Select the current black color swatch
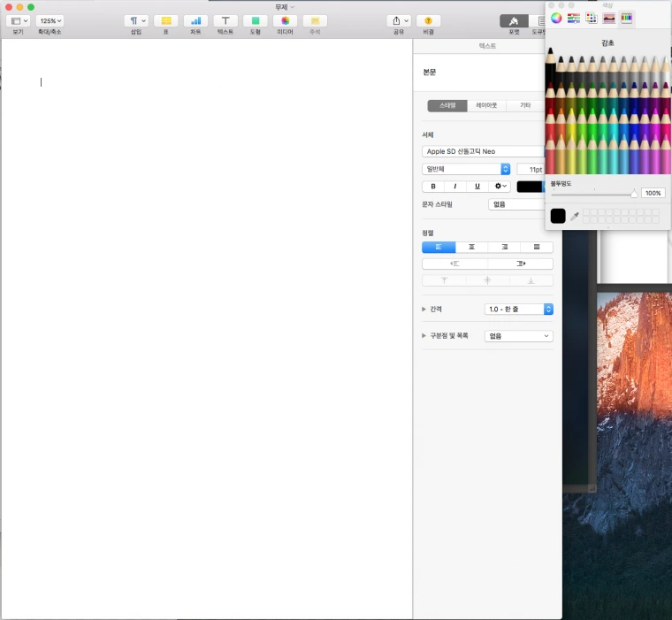 pos(558,216)
